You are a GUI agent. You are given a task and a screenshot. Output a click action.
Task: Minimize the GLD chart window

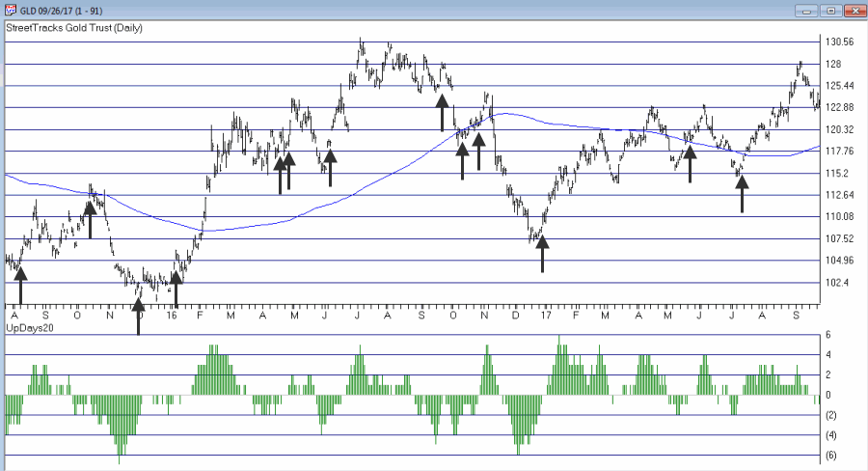click(x=806, y=11)
